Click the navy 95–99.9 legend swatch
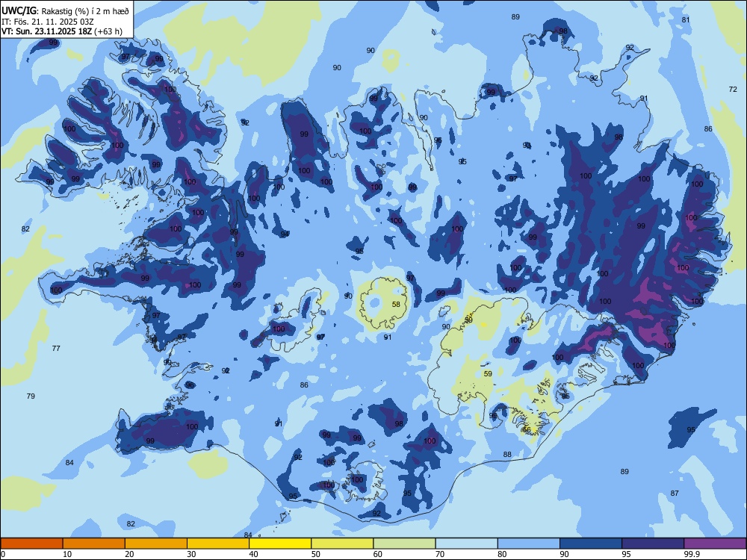 click(x=653, y=544)
